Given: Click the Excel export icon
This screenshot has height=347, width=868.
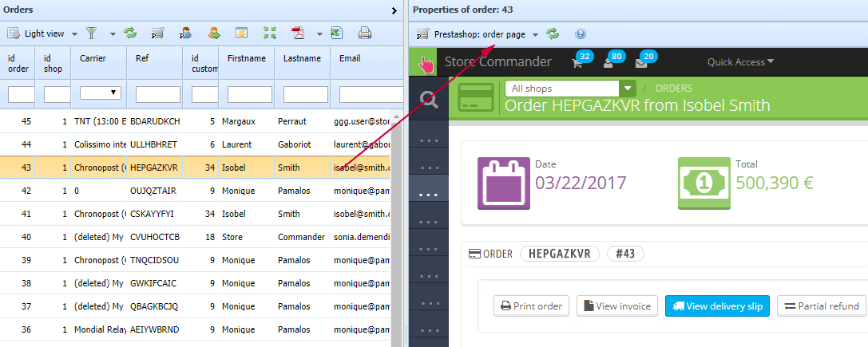Looking at the screenshot, I should click(x=337, y=34).
